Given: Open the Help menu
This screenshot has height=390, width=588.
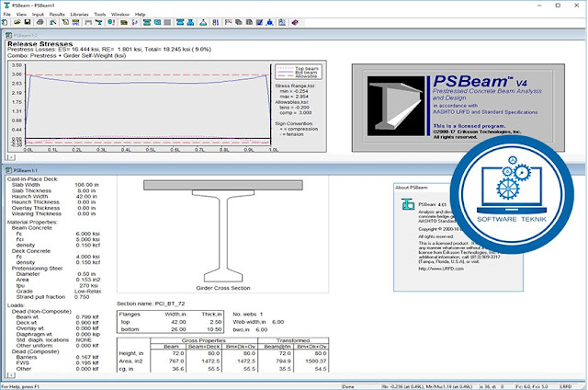Looking at the screenshot, I should pos(140,15).
